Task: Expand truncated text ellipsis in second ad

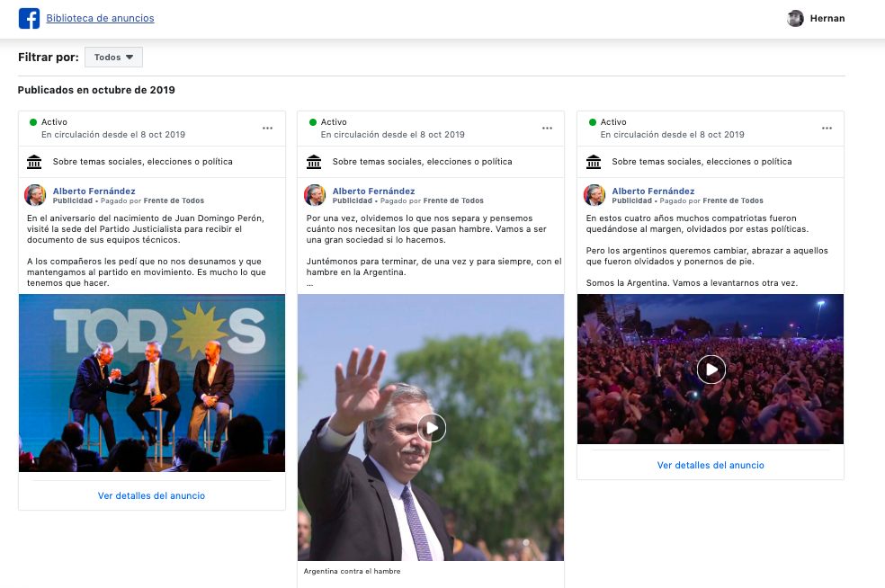Action: (310, 284)
